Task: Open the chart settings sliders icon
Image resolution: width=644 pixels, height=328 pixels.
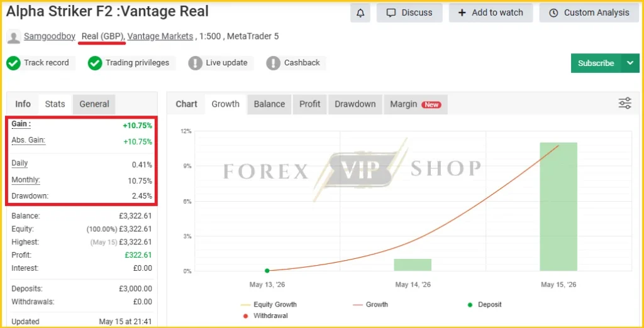Action: click(x=625, y=104)
